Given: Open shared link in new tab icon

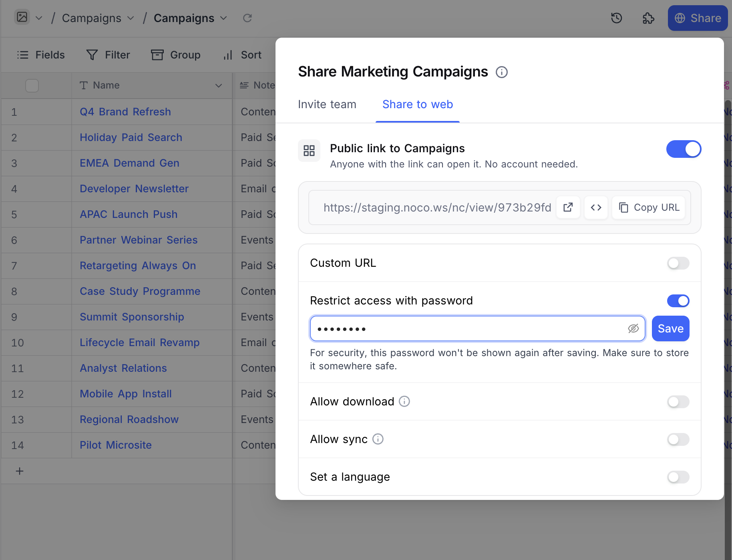Looking at the screenshot, I should tap(568, 207).
